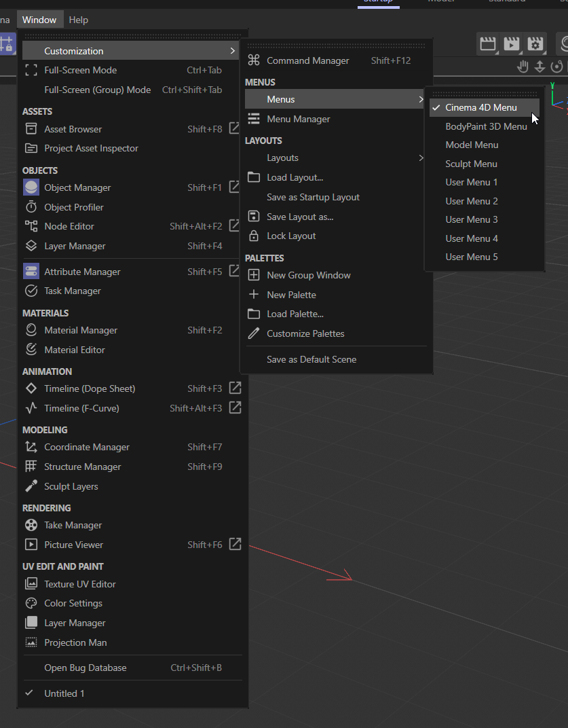Click the Object Profiler stopwatch icon

coord(31,206)
